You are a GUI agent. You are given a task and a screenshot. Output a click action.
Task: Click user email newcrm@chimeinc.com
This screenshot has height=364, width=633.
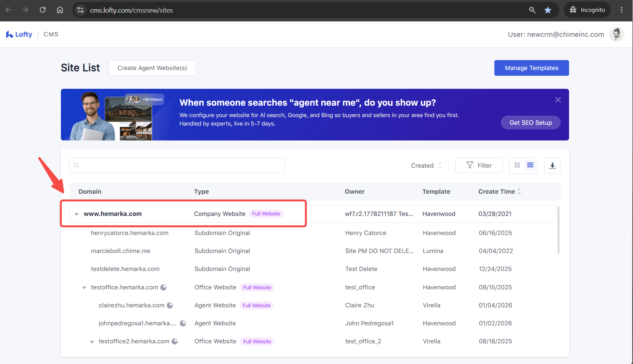[x=566, y=34]
